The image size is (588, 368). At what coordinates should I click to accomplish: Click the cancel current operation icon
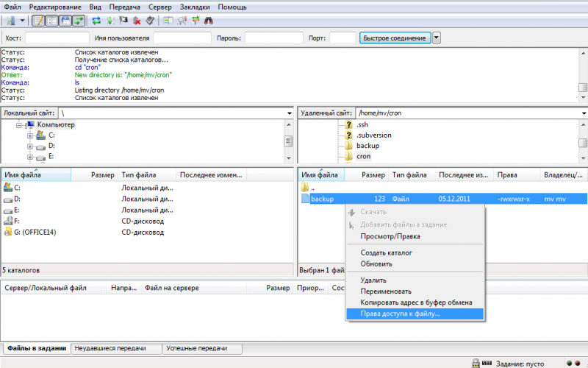(x=123, y=21)
